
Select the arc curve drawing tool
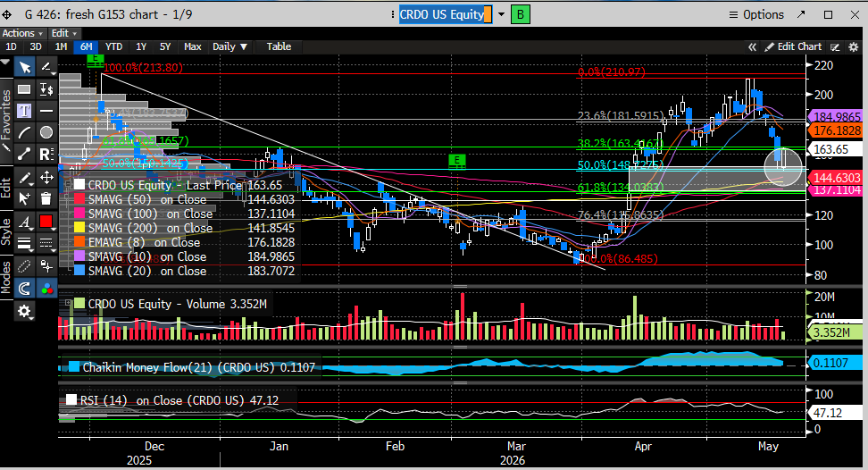24,132
